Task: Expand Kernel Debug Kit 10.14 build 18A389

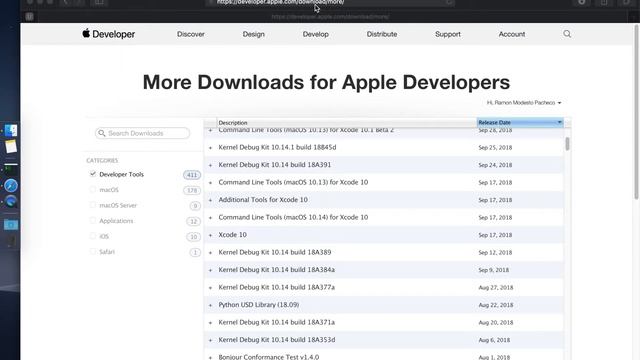Action: (x=211, y=253)
